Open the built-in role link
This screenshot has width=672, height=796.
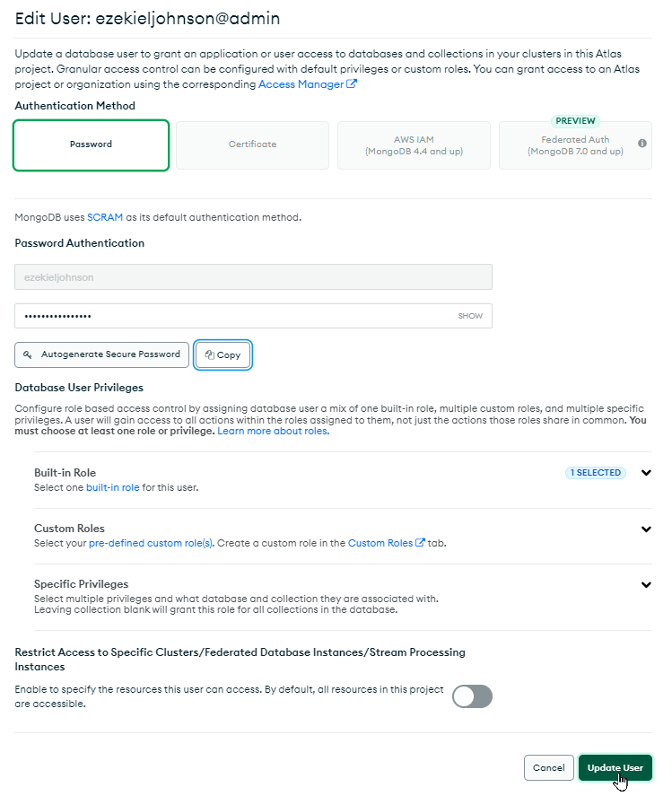pos(113,487)
